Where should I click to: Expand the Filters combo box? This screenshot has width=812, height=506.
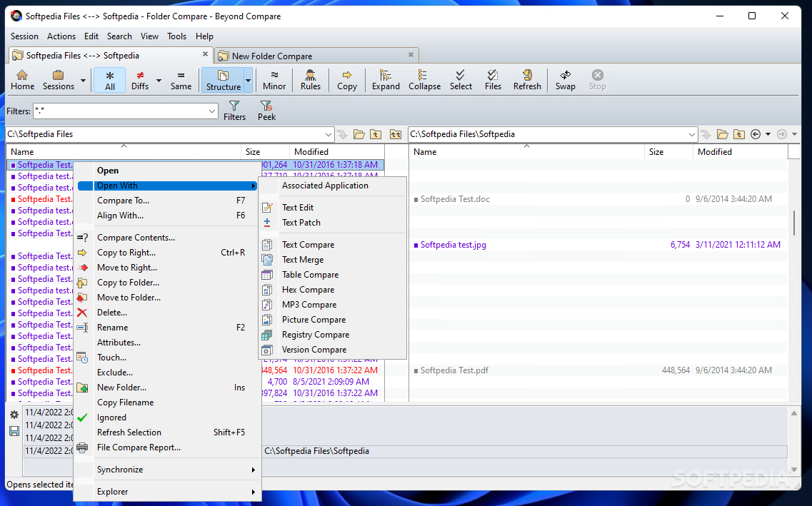click(x=212, y=111)
